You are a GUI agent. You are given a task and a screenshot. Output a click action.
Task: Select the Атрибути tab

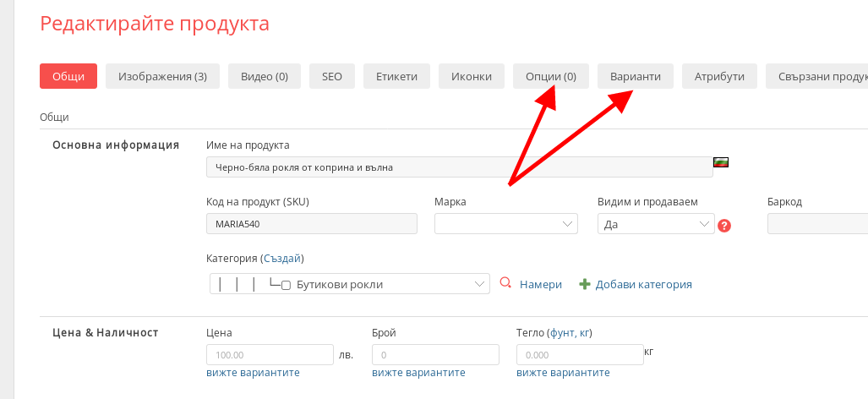pyautogui.click(x=719, y=76)
